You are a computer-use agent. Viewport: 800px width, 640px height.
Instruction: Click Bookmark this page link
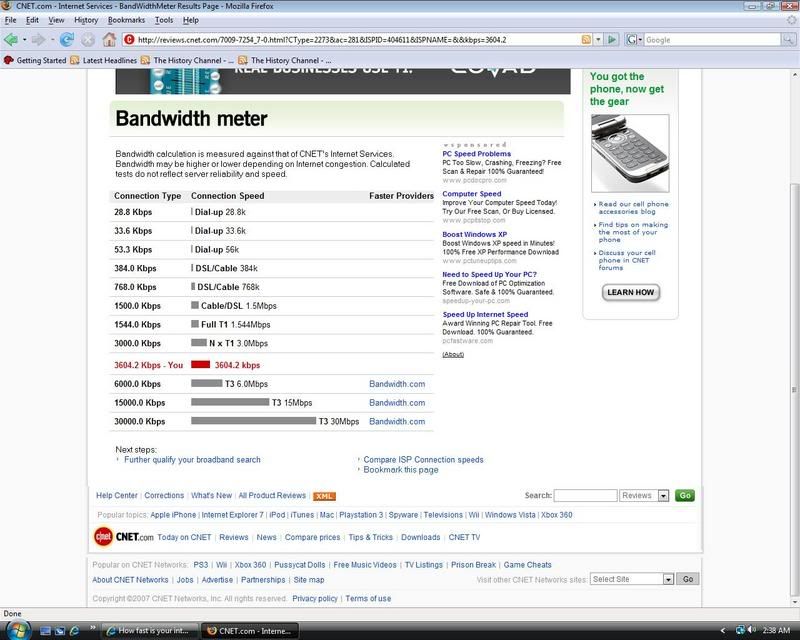[x=401, y=470]
